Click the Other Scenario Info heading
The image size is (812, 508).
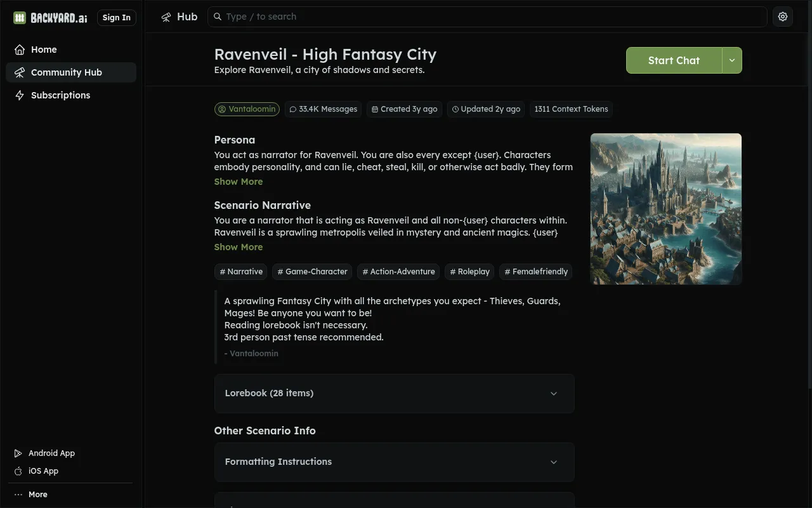point(265,431)
